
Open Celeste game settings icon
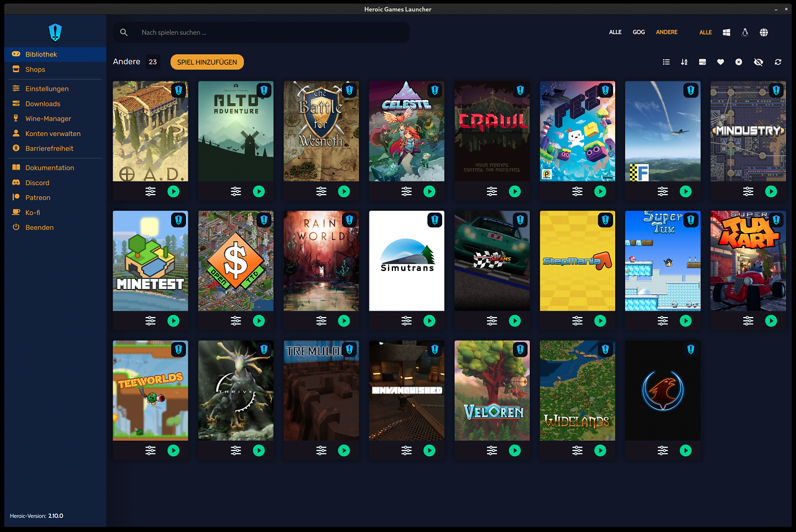pyautogui.click(x=406, y=191)
